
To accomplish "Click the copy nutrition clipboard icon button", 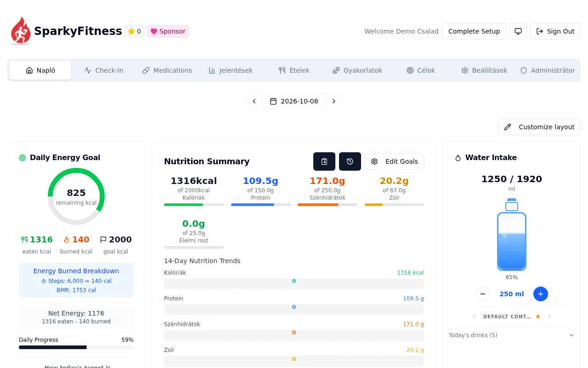I will coord(324,161).
